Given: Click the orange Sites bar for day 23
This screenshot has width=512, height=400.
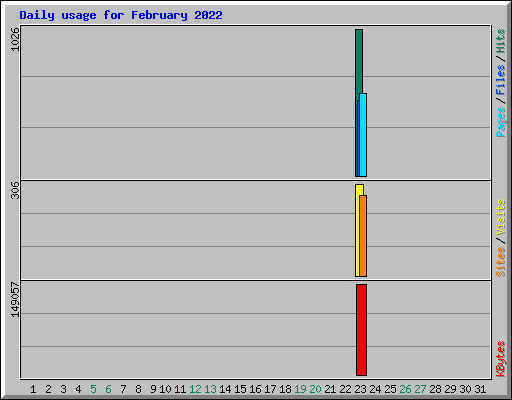Looking at the screenshot, I should (363, 236).
